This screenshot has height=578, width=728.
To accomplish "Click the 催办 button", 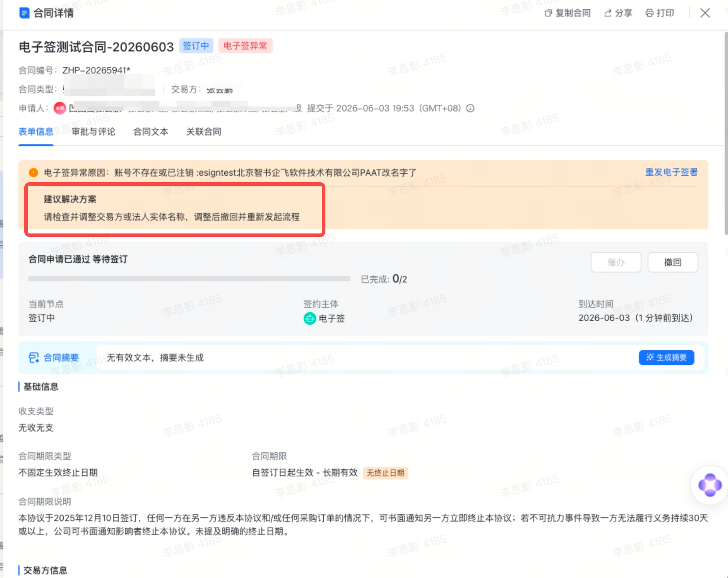I will [616, 262].
